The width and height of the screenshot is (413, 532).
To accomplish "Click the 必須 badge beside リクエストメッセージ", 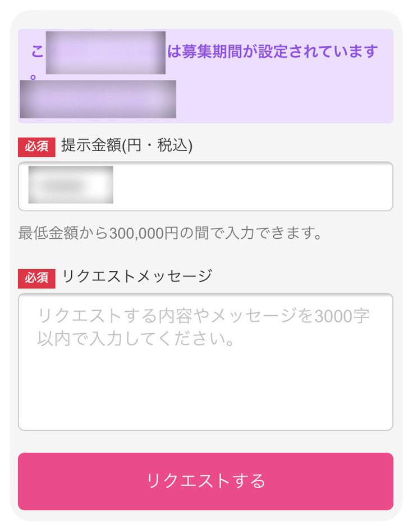I will click(36, 278).
